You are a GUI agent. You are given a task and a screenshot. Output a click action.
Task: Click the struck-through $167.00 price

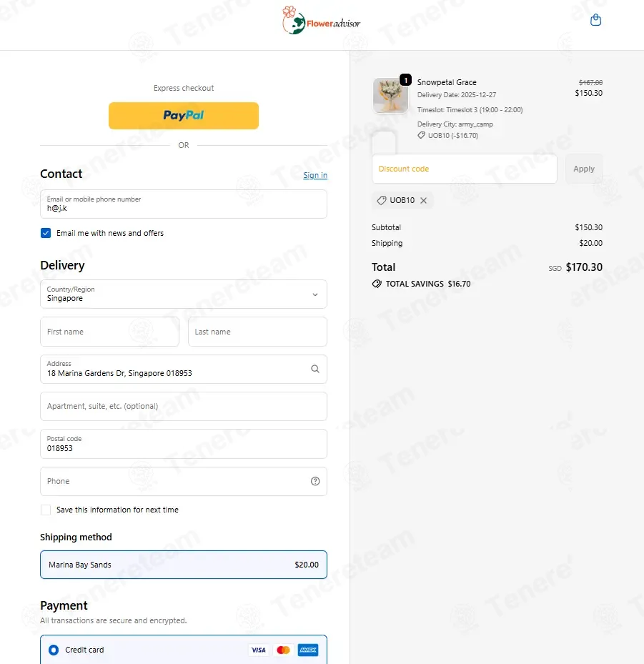pyautogui.click(x=590, y=82)
